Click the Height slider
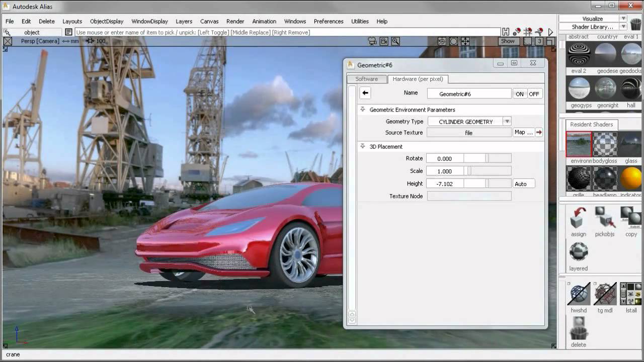644x362 pixels. click(x=487, y=184)
